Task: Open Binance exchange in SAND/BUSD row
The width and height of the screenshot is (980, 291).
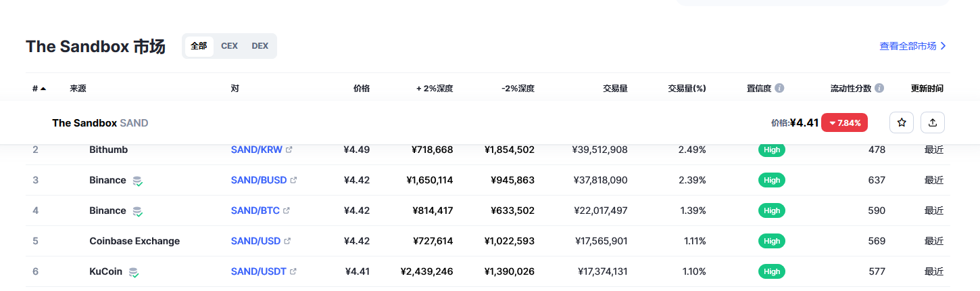Action: (x=107, y=180)
